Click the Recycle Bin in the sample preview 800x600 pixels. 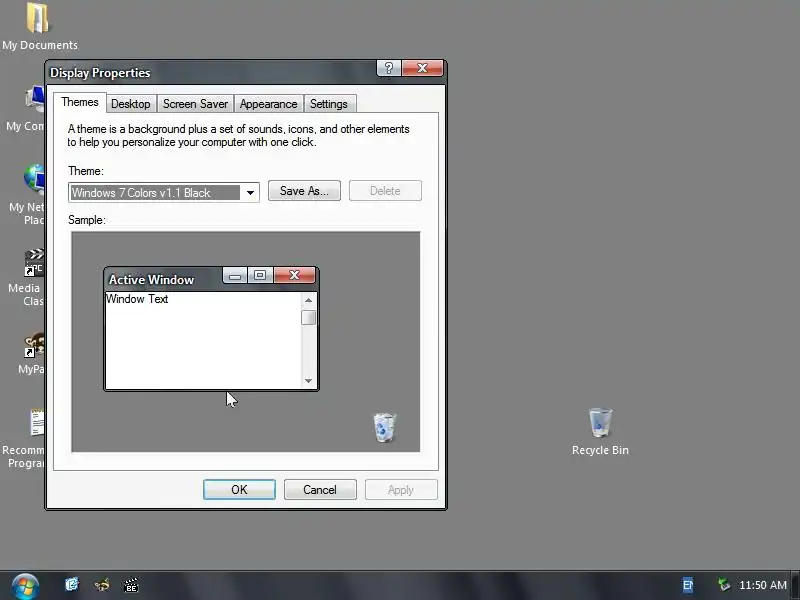[385, 428]
